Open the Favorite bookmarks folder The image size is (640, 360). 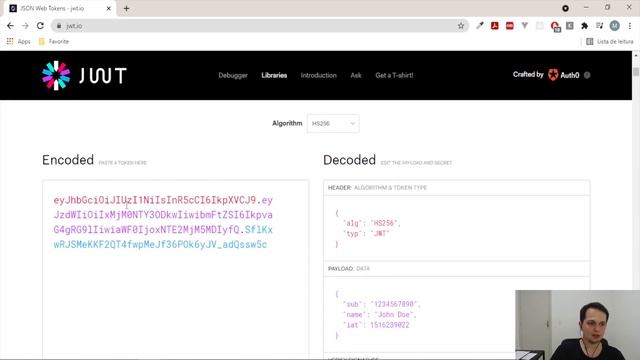point(53,41)
